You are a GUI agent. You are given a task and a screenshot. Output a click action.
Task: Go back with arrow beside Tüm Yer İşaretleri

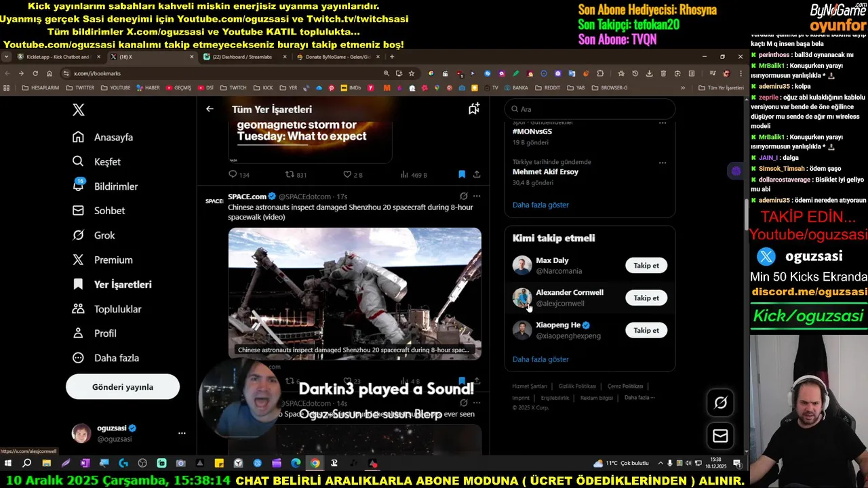pyautogui.click(x=210, y=109)
